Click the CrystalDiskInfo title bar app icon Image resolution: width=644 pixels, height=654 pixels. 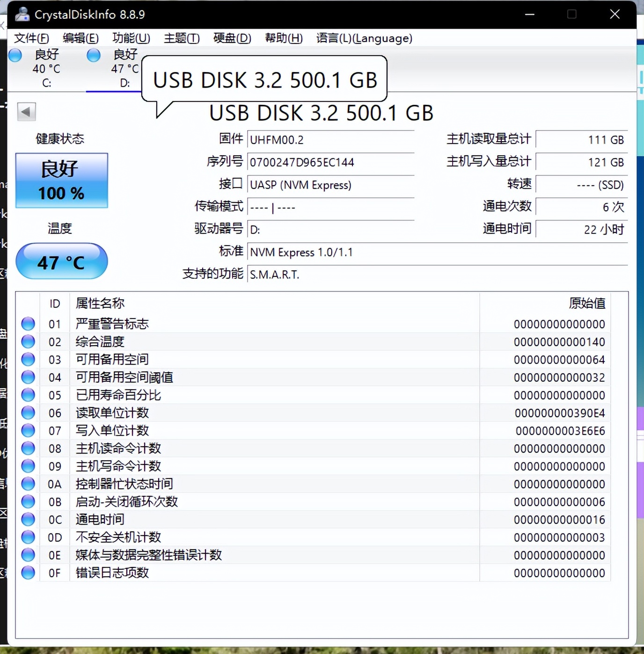pos(22,15)
